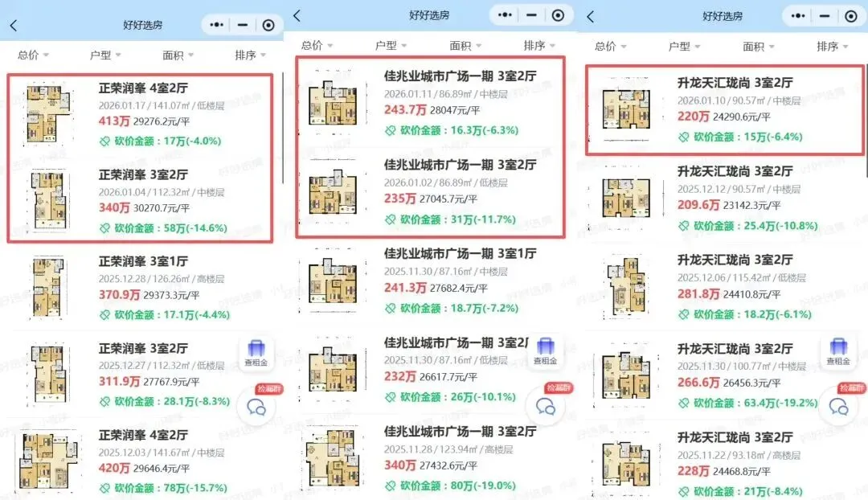
Task: Expand 户型 filter in right panel
Action: coord(684,47)
